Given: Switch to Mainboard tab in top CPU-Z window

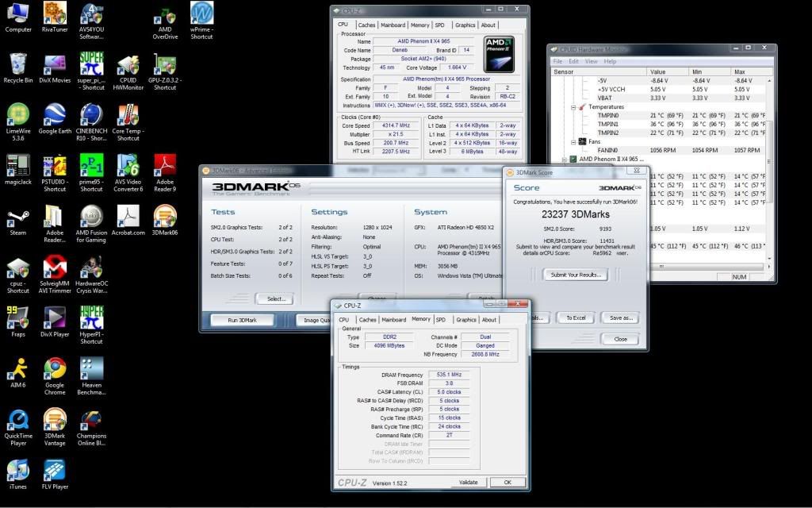Looking at the screenshot, I should point(393,25).
